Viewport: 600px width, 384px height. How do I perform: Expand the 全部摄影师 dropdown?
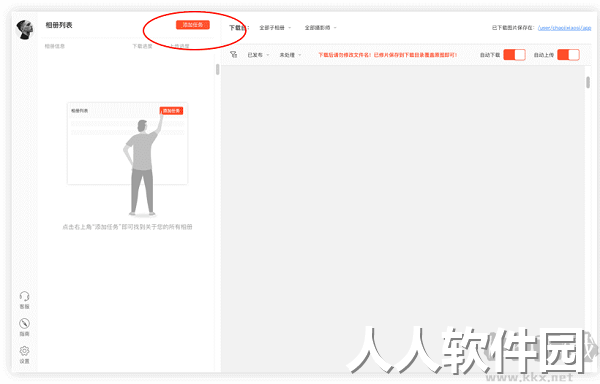click(320, 28)
